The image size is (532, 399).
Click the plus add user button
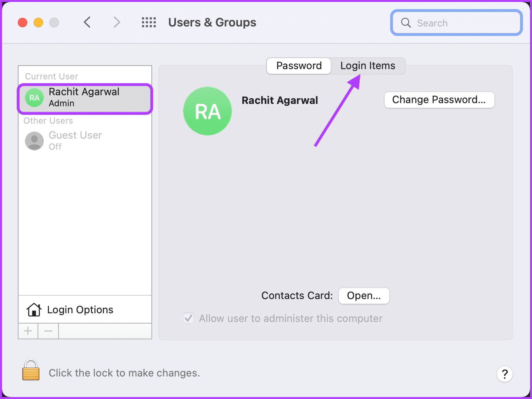28,331
